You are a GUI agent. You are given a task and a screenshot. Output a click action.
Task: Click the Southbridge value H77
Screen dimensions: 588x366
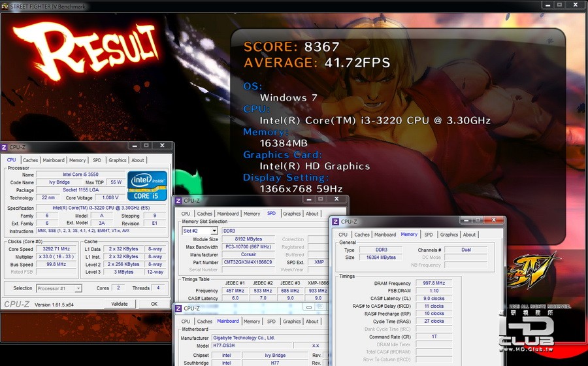click(275, 363)
